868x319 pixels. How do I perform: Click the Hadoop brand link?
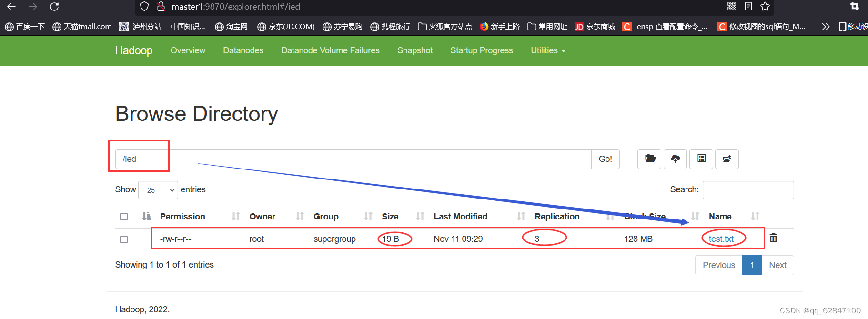[x=134, y=50]
